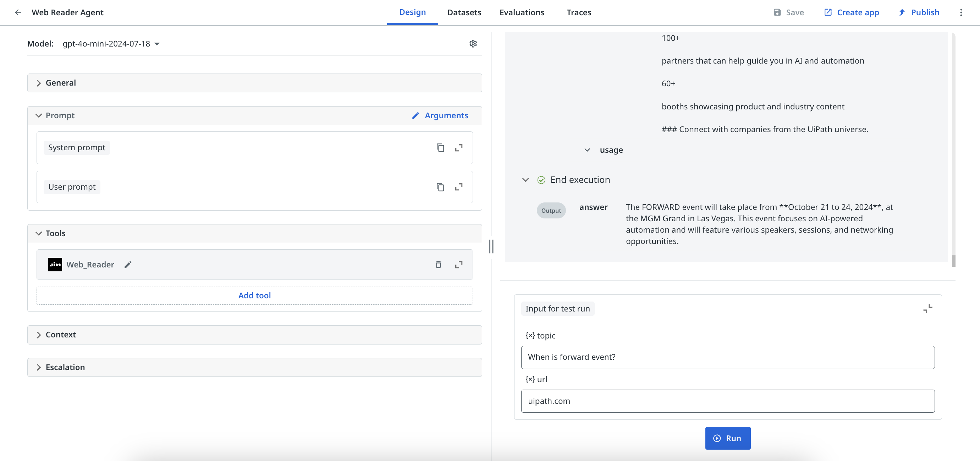980x461 pixels.
Task: Toggle the usage node chevron
Action: (587, 150)
